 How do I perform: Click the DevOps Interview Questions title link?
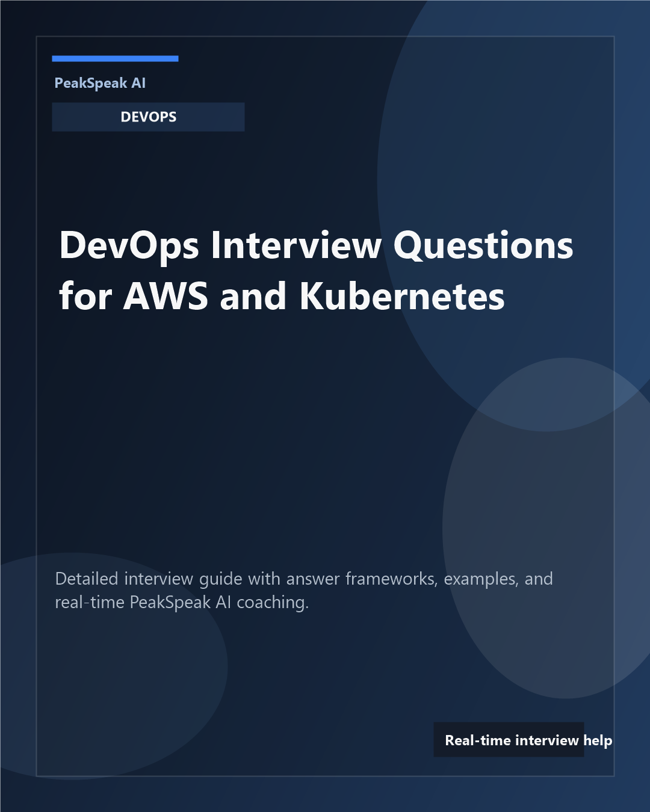[x=316, y=269]
